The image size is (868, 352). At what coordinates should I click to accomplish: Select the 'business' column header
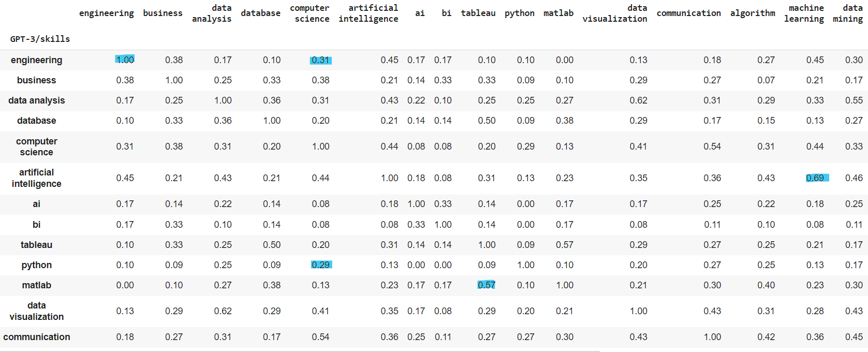pos(163,13)
